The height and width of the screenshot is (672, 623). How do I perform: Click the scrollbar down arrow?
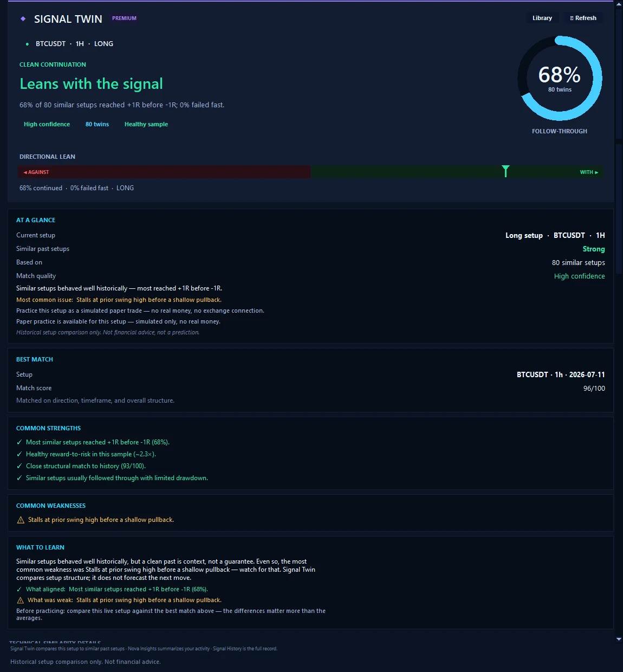pyautogui.click(x=619, y=639)
